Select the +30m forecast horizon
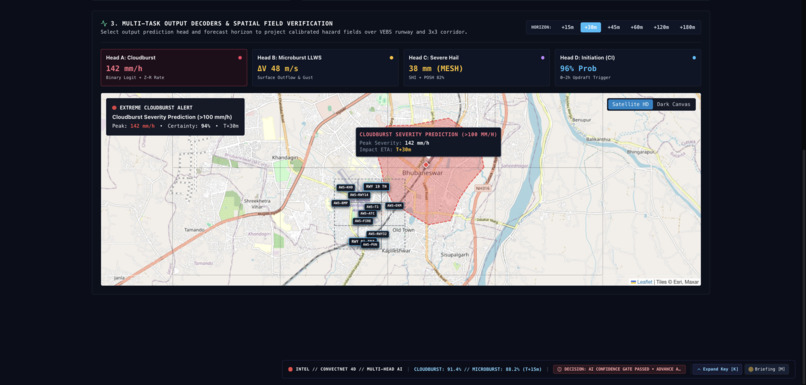806x385 pixels. point(591,27)
